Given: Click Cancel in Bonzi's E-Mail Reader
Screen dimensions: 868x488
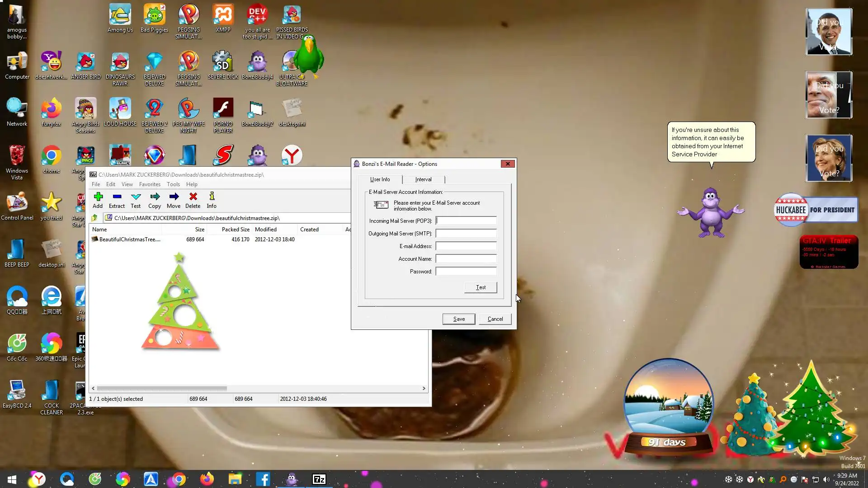Looking at the screenshot, I should pos(495,319).
